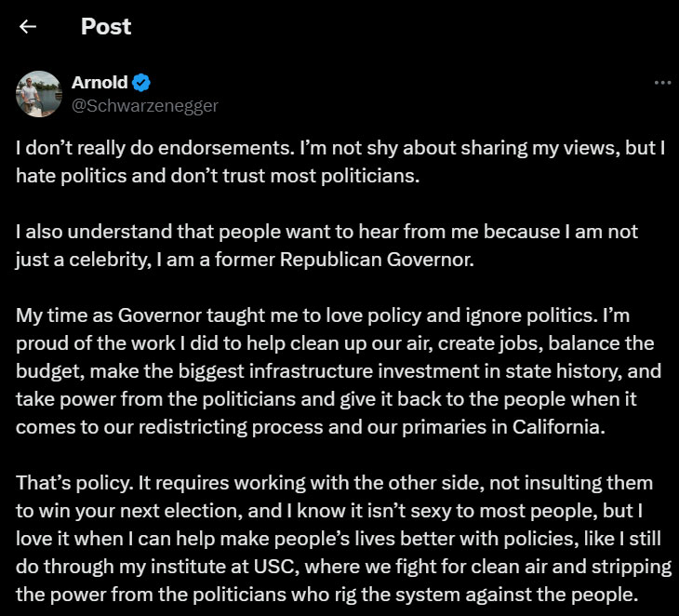Click the blue verified checkmark badge

point(141,82)
